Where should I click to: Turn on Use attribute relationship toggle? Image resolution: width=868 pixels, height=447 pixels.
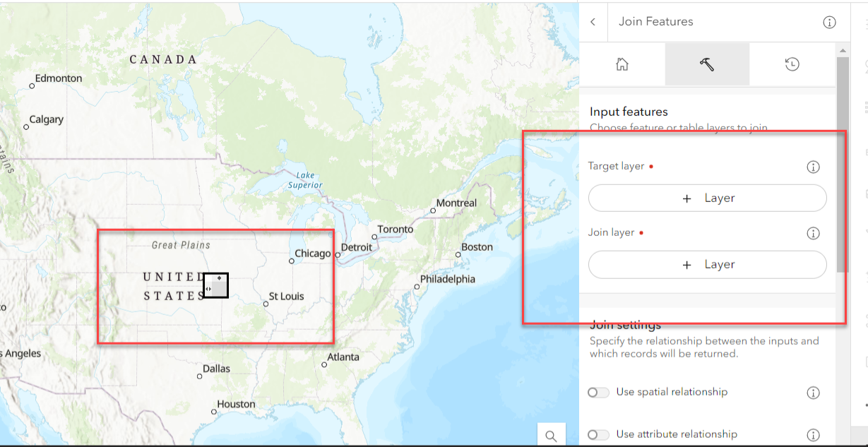click(x=598, y=435)
